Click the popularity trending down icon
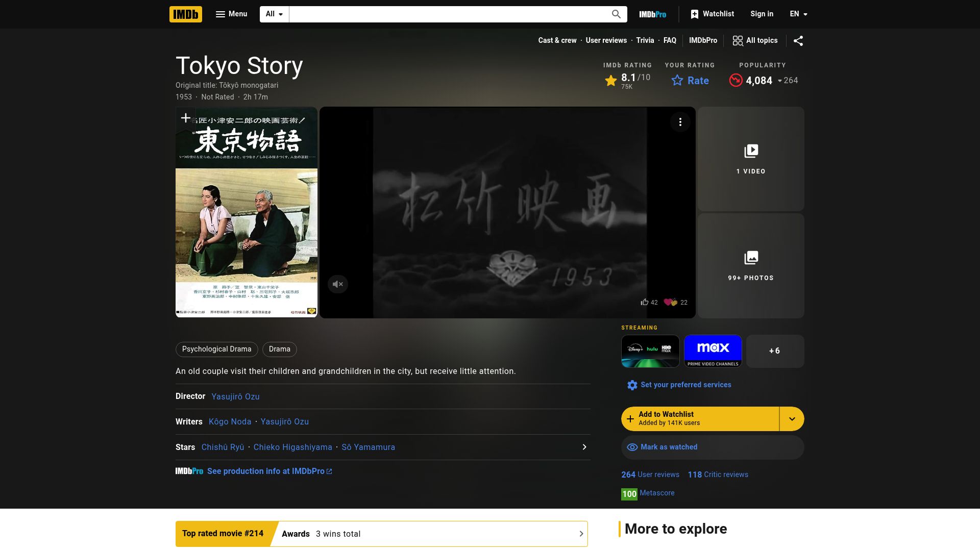This screenshot has width=980, height=551. pyautogui.click(x=736, y=81)
